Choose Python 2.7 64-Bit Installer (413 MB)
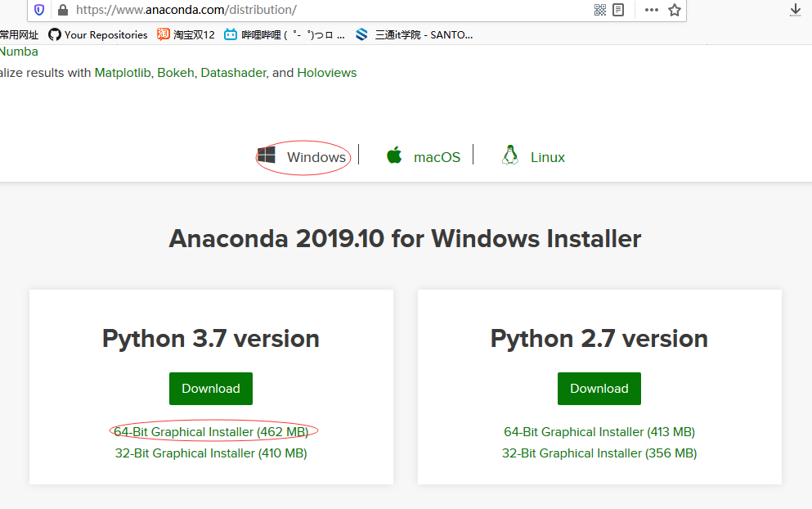 599,432
